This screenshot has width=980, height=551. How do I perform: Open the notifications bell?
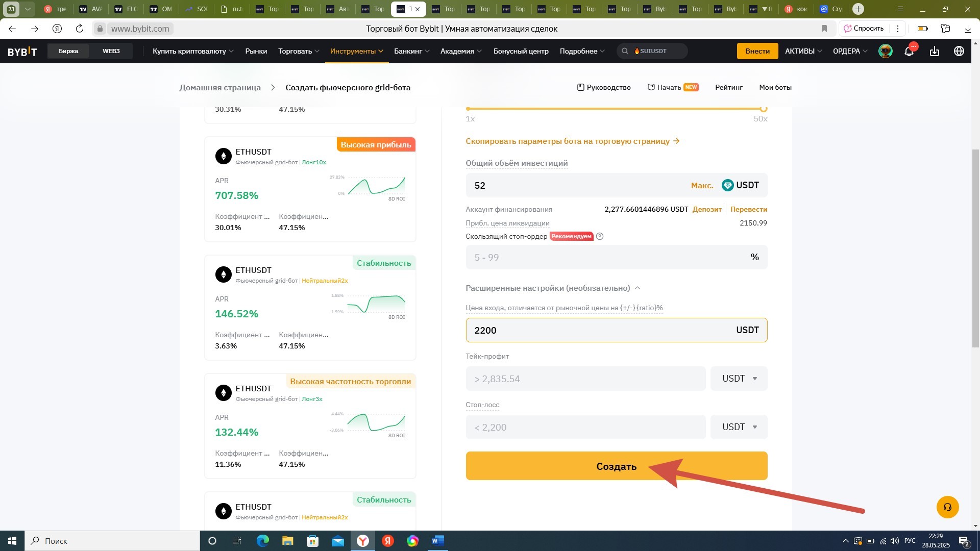pyautogui.click(x=909, y=51)
